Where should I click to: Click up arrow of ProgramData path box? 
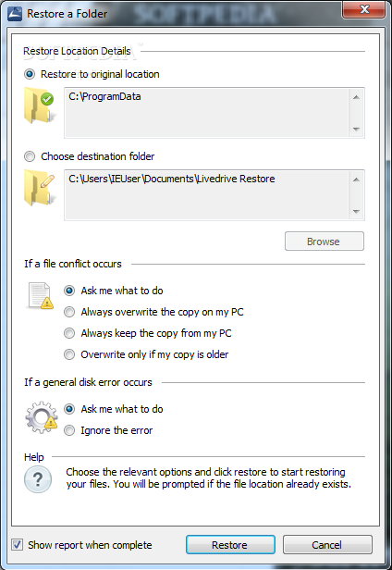coord(356,97)
